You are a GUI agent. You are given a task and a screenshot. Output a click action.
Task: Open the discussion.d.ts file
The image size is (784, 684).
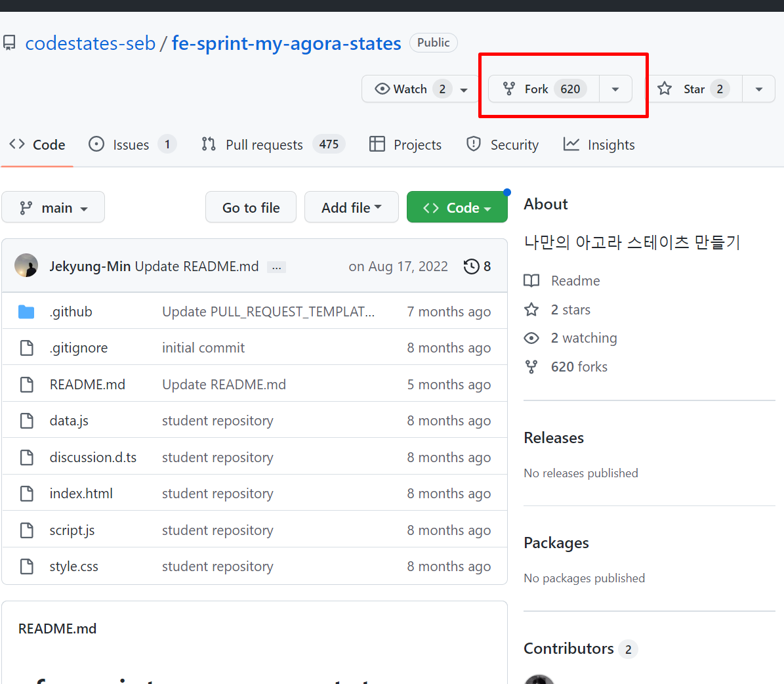tap(93, 458)
